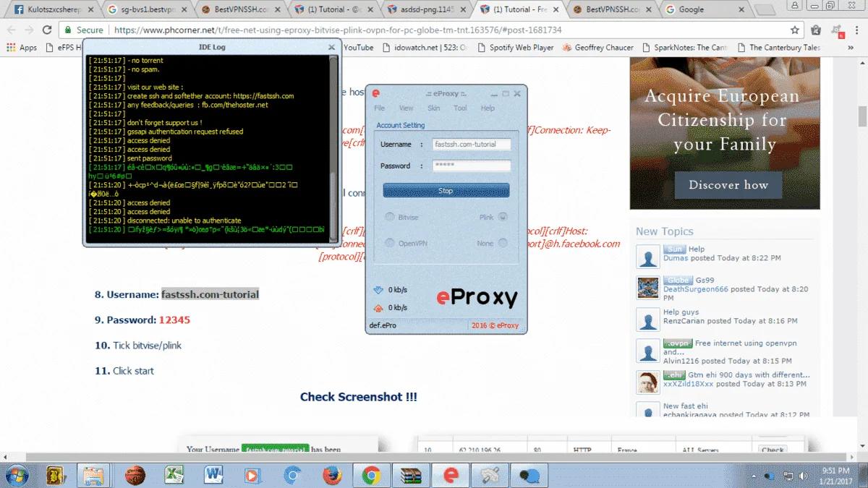Switch to Chrome in the taskbar
The height and width of the screenshot is (488, 868).
coord(372,475)
